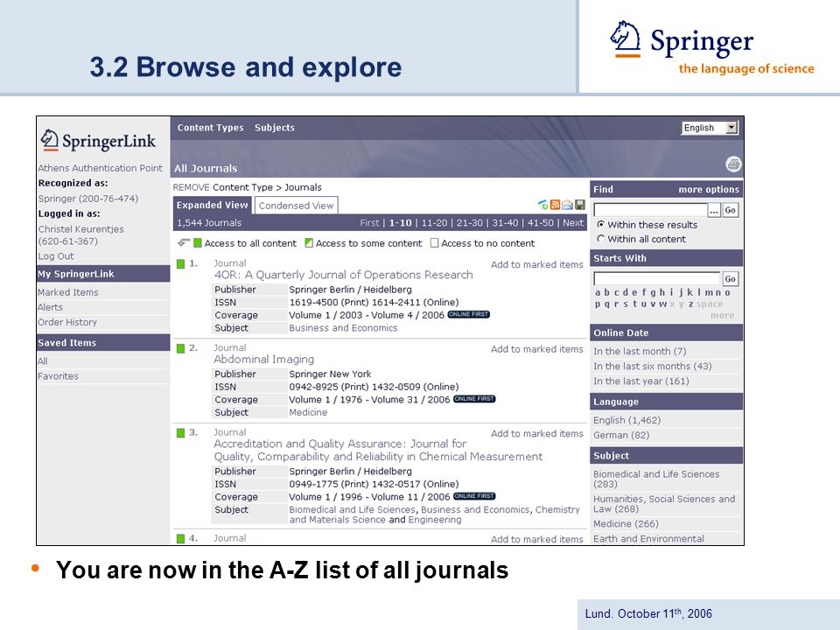The height and width of the screenshot is (630, 840).
Task: Click letter 'a' in Starts With index
Action: coord(598,292)
